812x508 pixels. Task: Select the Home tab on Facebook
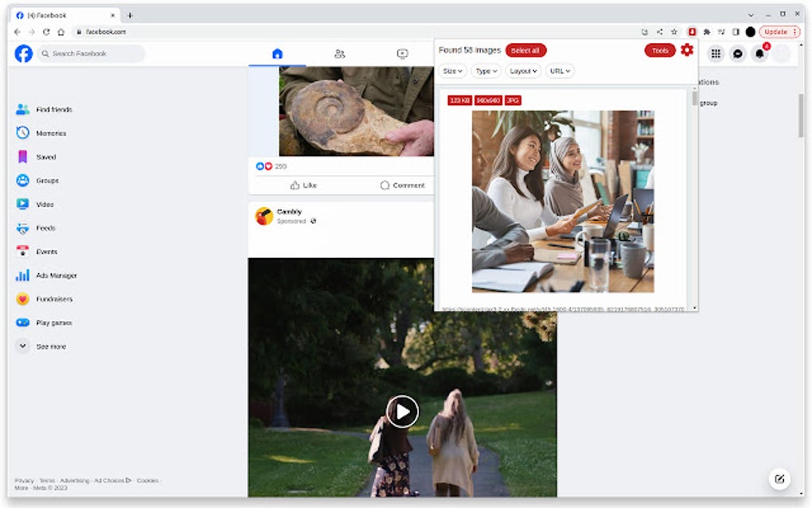coord(276,53)
